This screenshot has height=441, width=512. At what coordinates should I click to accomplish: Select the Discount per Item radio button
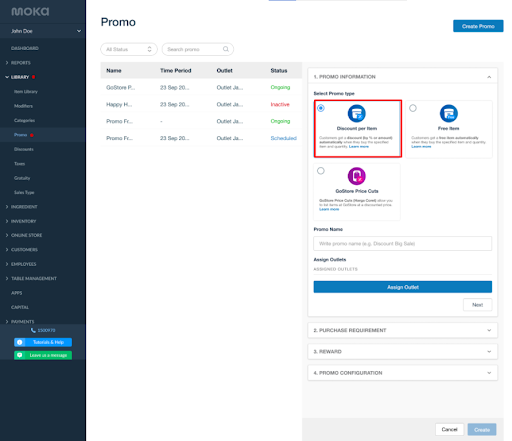[x=321, y=108]
